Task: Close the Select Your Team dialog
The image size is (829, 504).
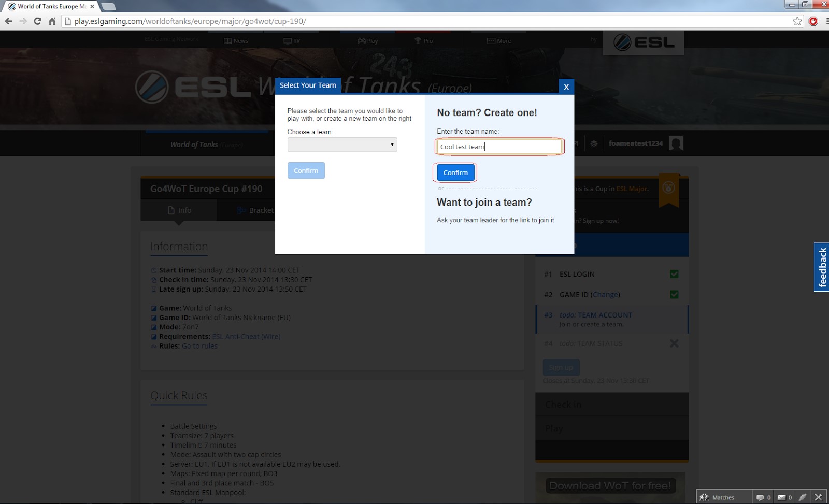Action: (566, 87)
